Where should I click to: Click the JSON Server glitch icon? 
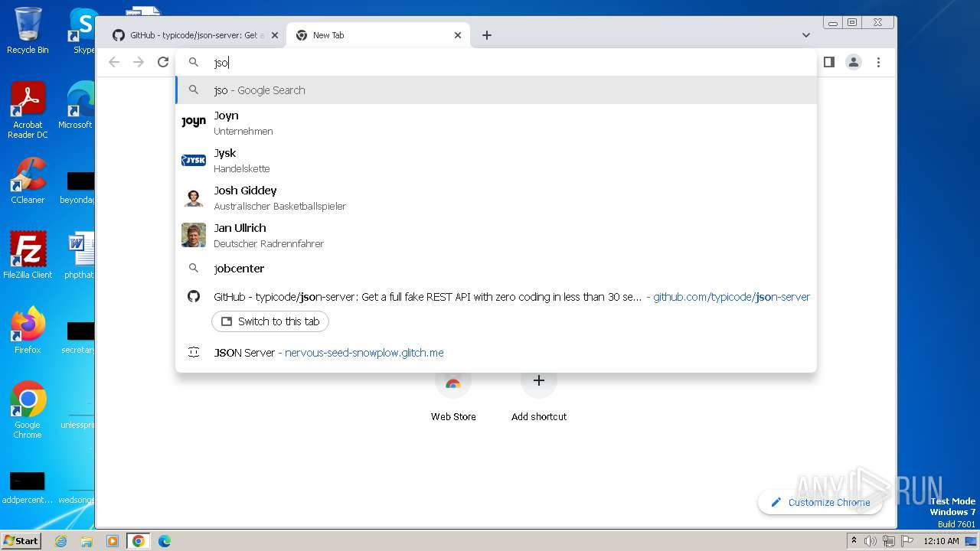194,352
